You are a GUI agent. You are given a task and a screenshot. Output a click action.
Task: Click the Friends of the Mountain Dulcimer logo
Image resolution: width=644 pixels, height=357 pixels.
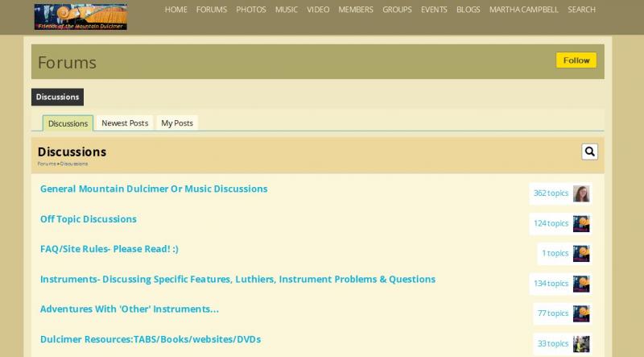pos(80,17)
